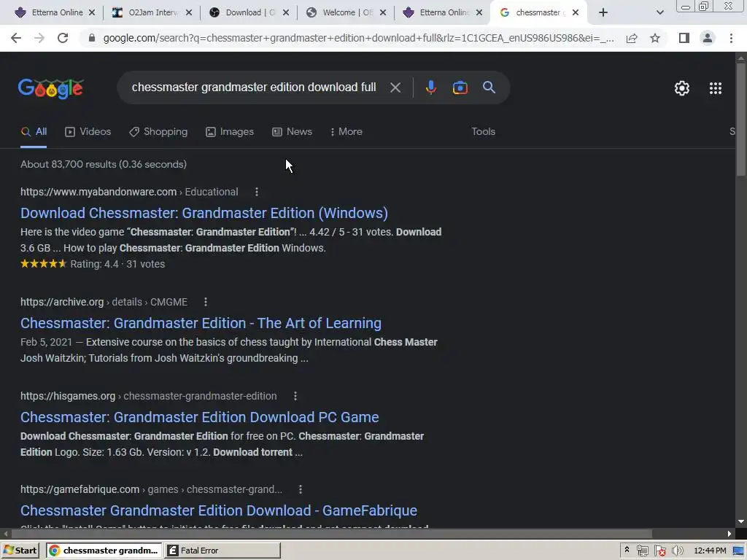The width and height of the screenshot is (747, 560).
Task: Open Download Chessmaster Grandmaster Edition (Windows) link
Action: point(204,214)
